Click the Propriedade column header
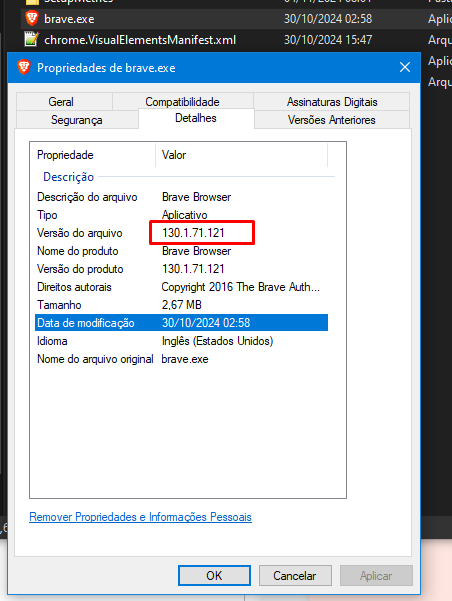This screenshot has height=601, width=452. point(93,155)
